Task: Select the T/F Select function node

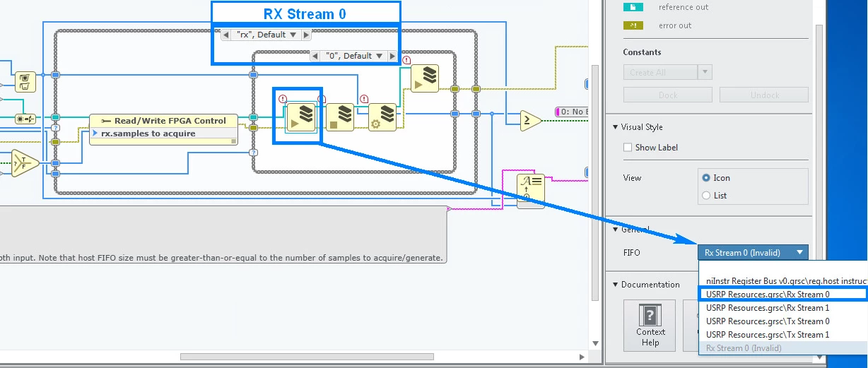Action: click(x=25, y=165)
